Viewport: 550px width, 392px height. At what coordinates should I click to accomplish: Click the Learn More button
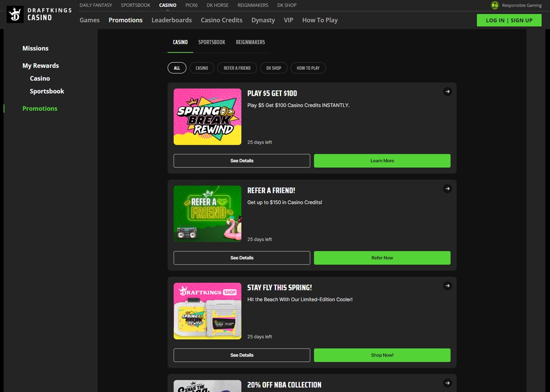tap(382, 161)
